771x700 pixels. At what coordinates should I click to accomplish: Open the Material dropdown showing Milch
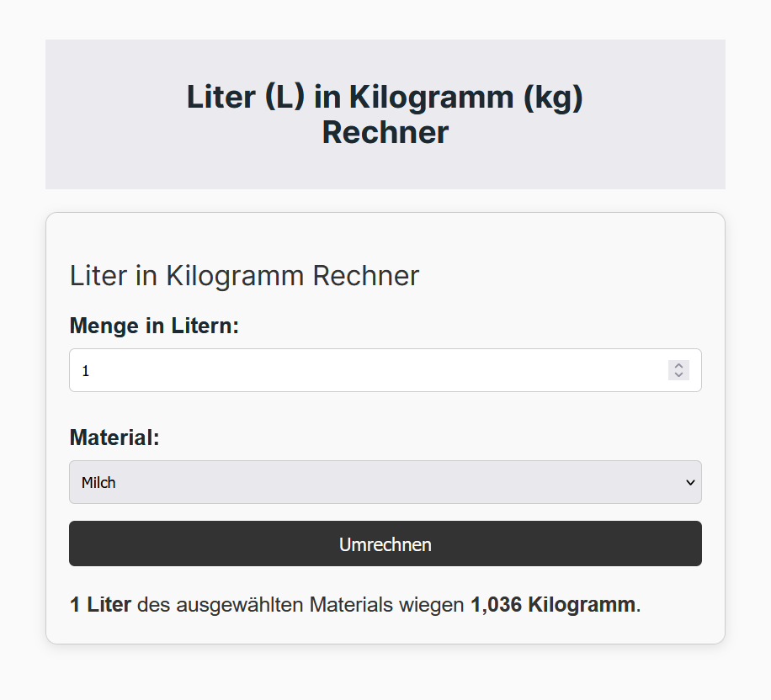pos(385,482)
